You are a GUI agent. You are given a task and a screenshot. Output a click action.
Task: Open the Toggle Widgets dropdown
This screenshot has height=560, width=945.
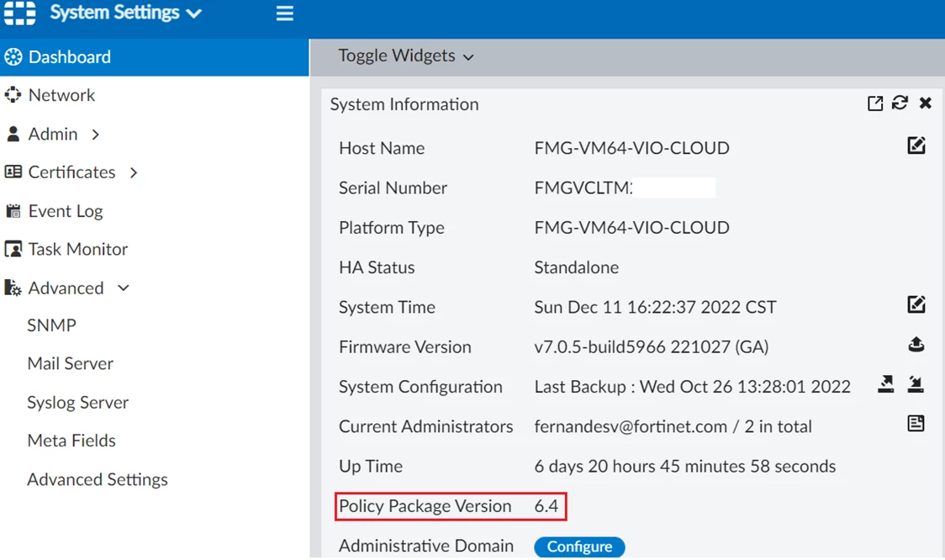click(x=405, y=56)
